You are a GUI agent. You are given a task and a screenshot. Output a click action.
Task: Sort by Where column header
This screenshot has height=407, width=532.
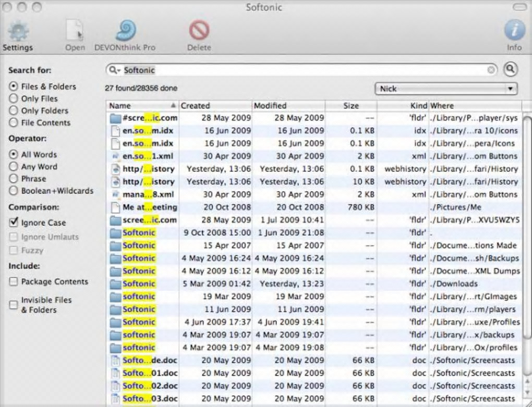point(475,106)
